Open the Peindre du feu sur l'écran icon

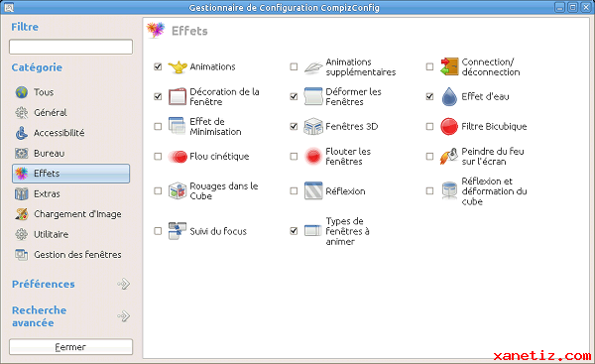[x=449, y=157]
